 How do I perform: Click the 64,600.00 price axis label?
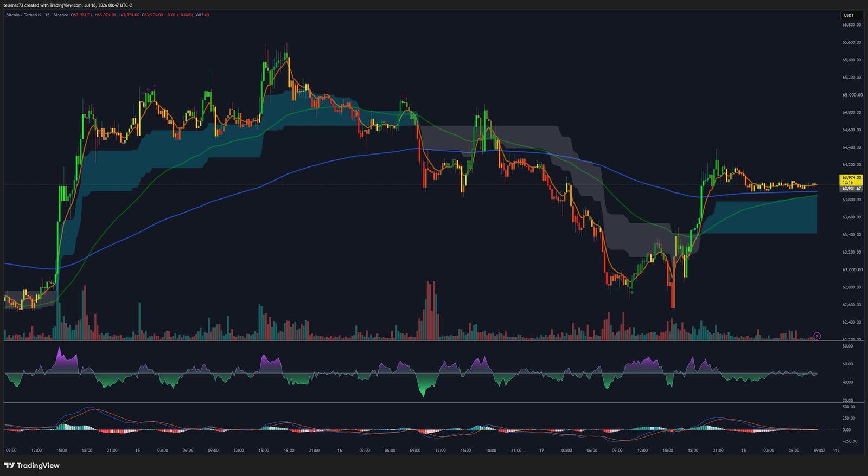click(852, 130)
